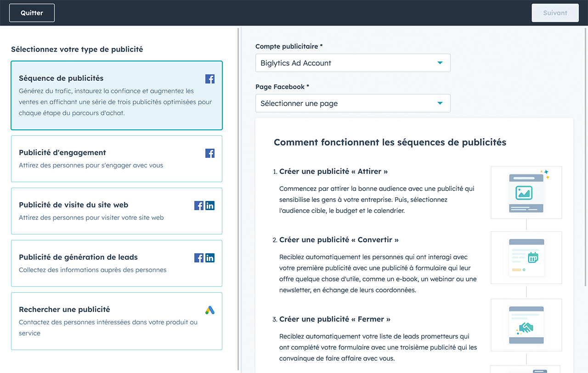Expand the Page Facebook dropdown
The height and width of the screenshot is (373, 588).
click(352, 104)
